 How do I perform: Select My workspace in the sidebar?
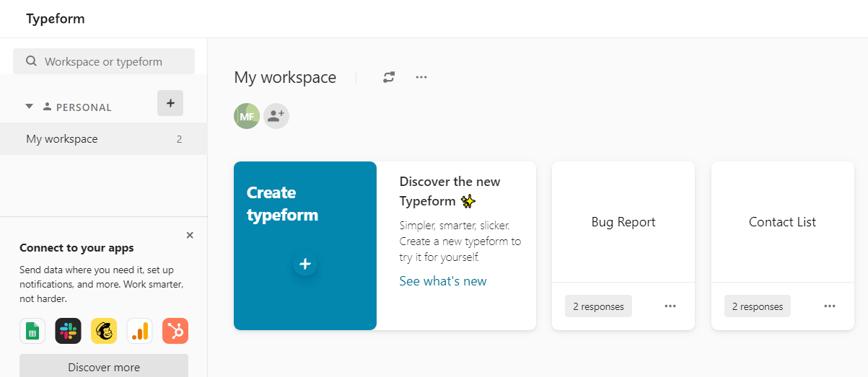[103, 139]
